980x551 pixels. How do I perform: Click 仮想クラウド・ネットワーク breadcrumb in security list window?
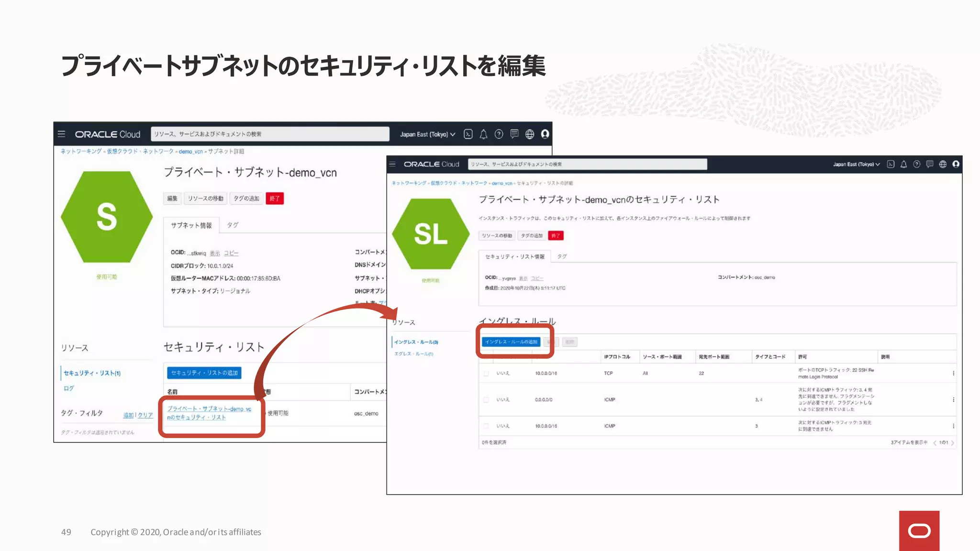tap(459, 183)
